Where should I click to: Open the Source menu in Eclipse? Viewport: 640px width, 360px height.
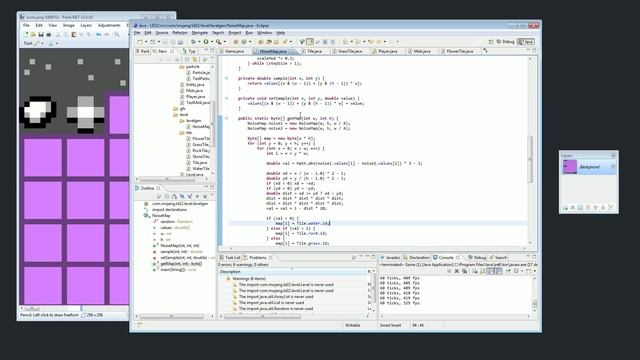pos(162,33)
